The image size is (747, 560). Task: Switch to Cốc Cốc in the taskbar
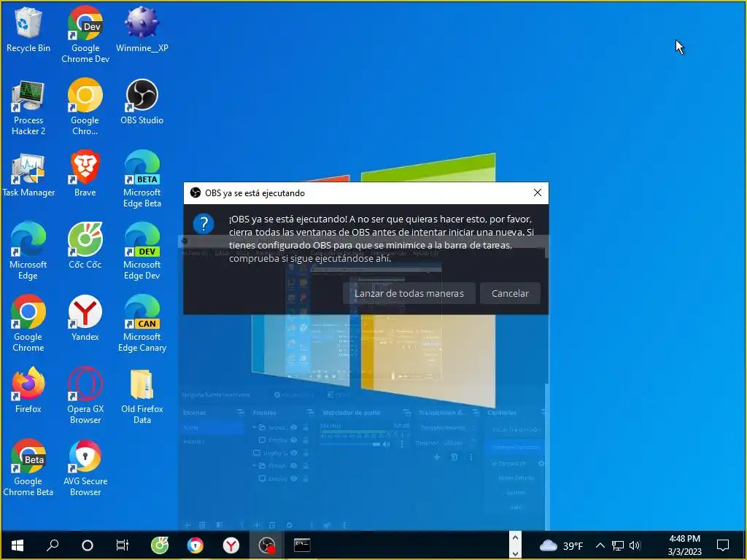(160, 545)
